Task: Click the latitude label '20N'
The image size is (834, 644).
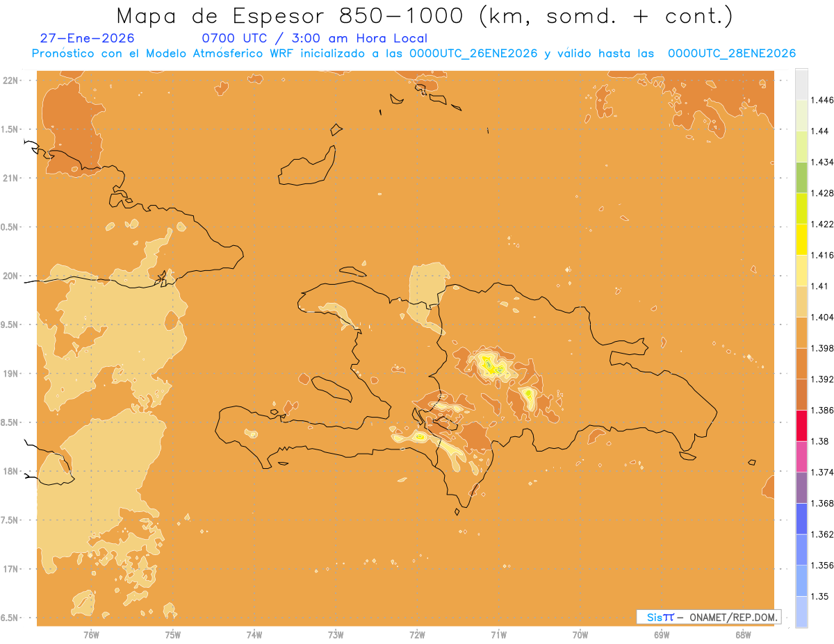Action: click(11, 276)
